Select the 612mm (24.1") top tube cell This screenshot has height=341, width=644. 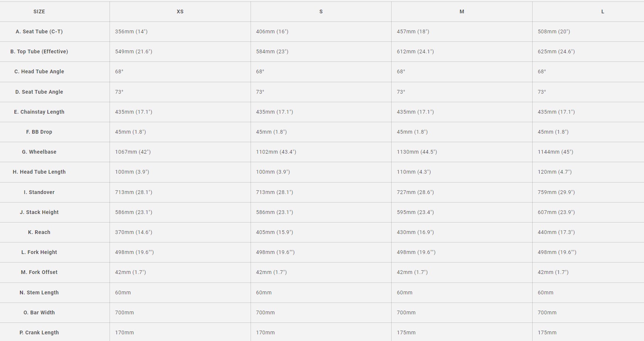click(x=415, y=51)
